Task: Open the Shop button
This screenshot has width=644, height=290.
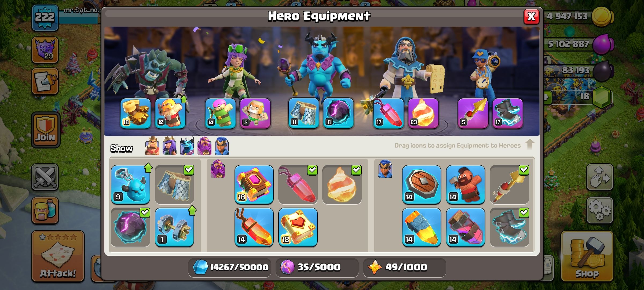Action: coord(587,256)
